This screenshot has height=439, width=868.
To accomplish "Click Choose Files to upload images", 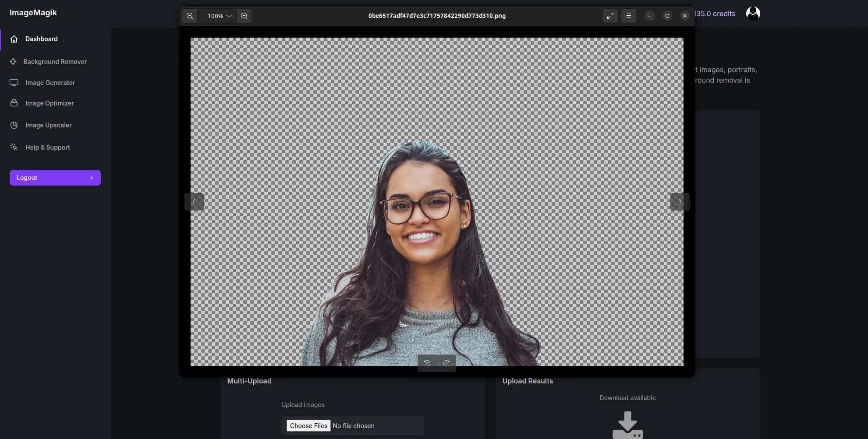I will pyautogui.click(x=308, y=425).
